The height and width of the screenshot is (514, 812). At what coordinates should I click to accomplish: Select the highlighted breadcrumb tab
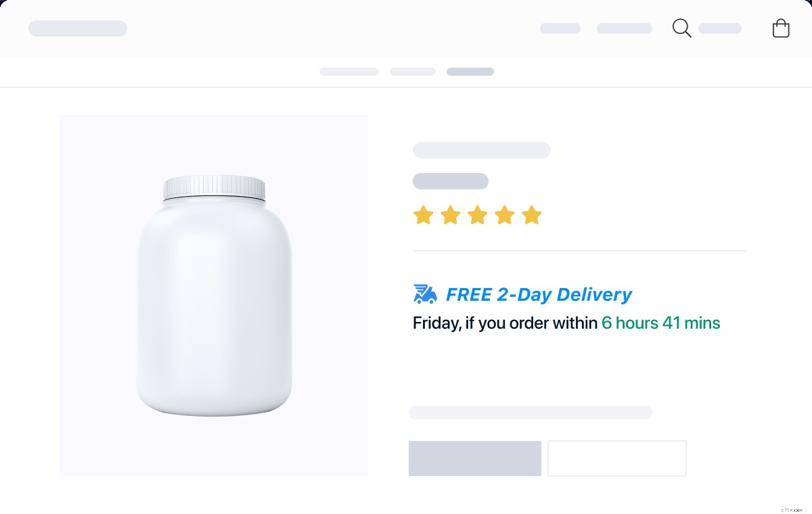(470, 71)
